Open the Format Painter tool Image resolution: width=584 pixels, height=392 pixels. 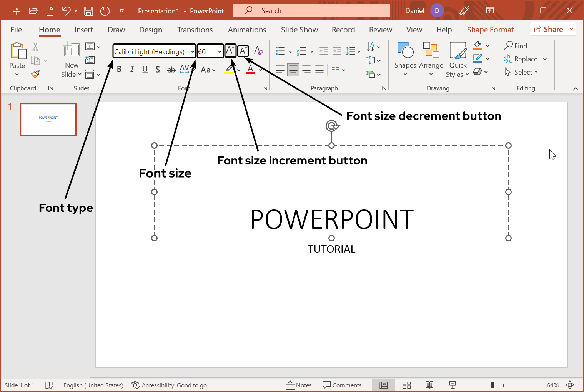(x=35, y=74)
